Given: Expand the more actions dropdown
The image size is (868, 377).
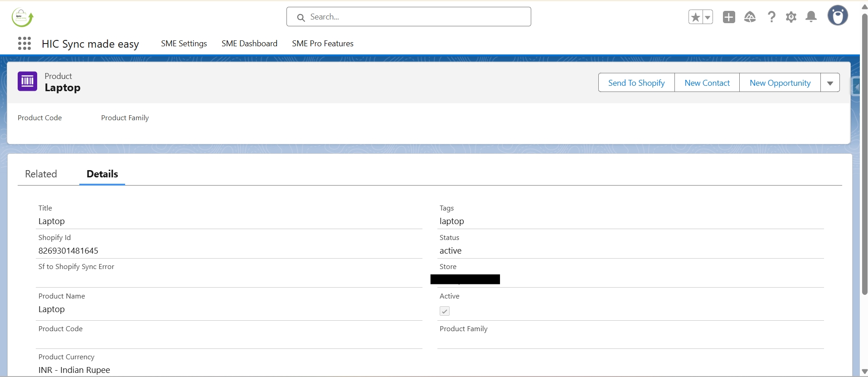Looking at the screenshot, I should [830, 83].
